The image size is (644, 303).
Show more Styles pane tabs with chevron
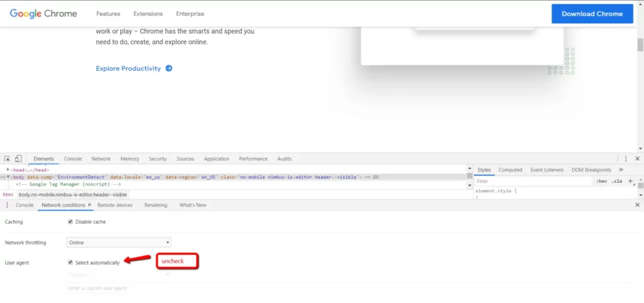coord(621,170)
